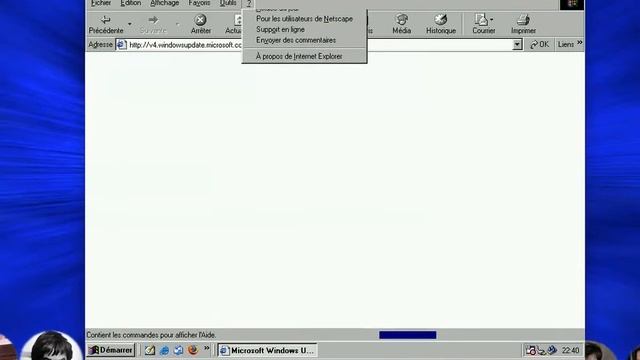Open the third quick launch icon
This screenshot has height=360, width=640.
178,350
